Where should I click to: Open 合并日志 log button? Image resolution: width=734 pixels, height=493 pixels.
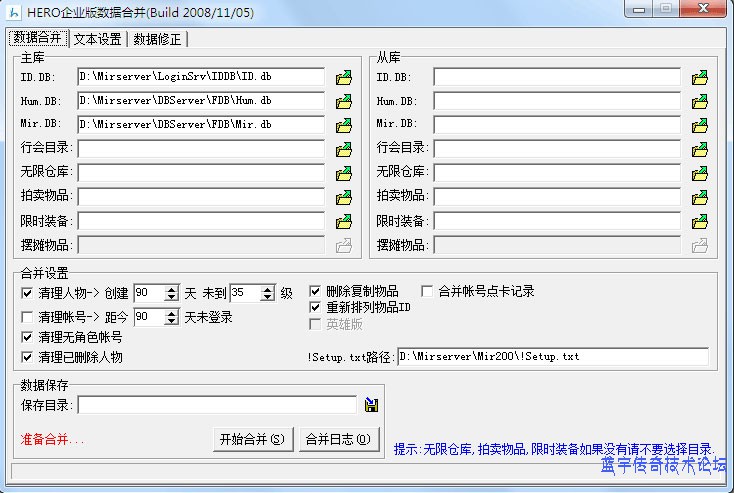pos(338,438)
